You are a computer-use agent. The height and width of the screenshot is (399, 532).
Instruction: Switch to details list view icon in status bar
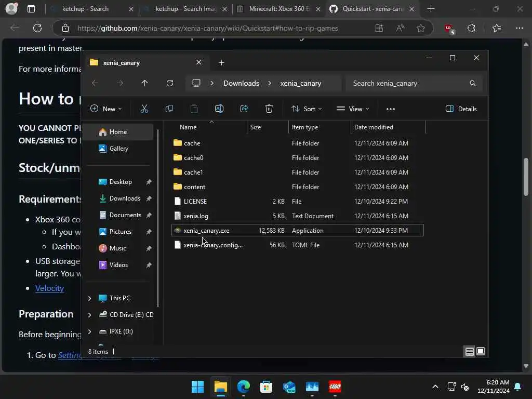click(x=469, y=352)
